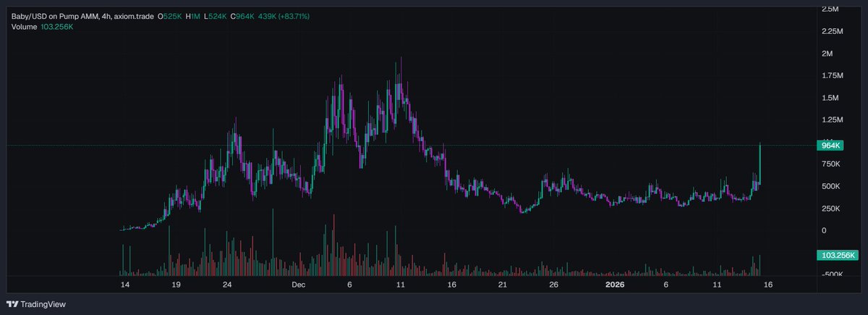Click the 103.256K value beside the Volume legend
Image resolution: width=868 pixels, height=315 pixels.
point(56,27)
